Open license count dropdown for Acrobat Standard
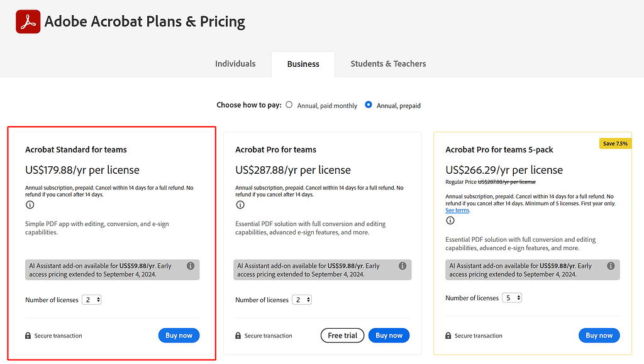644x364 pixels. click(92, 300)
